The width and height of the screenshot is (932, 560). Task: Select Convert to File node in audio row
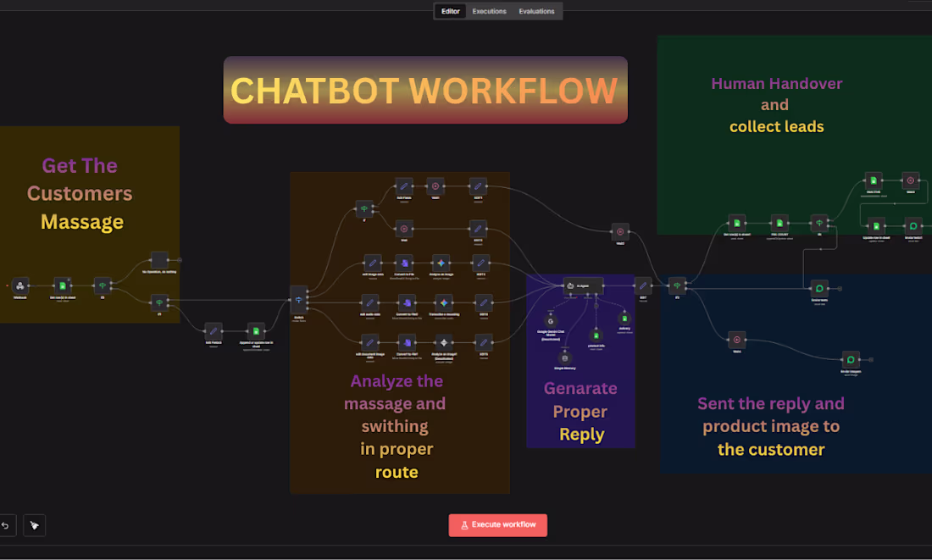point(407,302)
